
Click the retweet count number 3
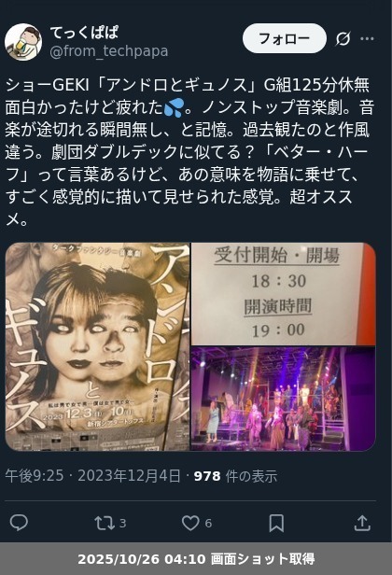(123, 523)
